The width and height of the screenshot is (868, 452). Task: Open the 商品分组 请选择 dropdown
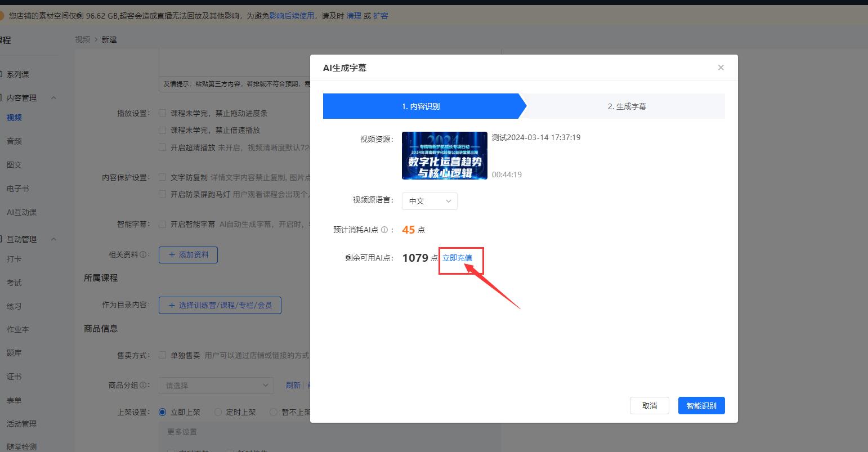216,386
